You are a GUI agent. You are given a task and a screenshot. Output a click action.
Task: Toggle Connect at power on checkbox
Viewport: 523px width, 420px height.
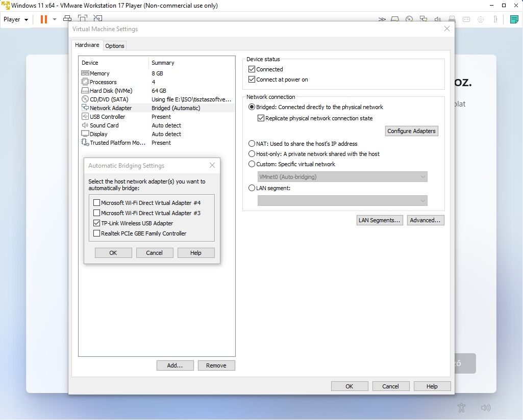pos(252,80)
